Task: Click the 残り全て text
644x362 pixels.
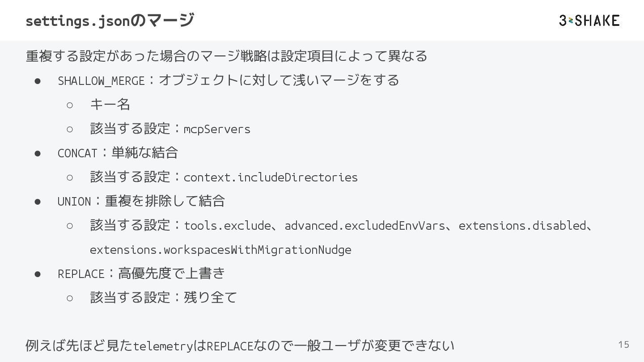Action: (x=210, y=298)
